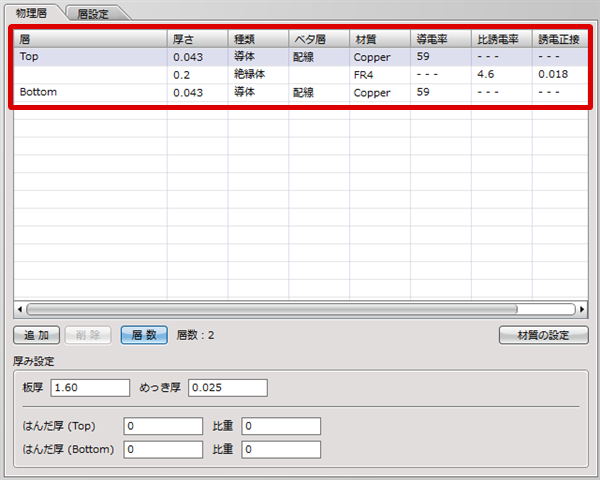The width and height of the screenshot is (600, 480).
Task: Click the 比重 field for Top solder
Action: click(281, 427)
